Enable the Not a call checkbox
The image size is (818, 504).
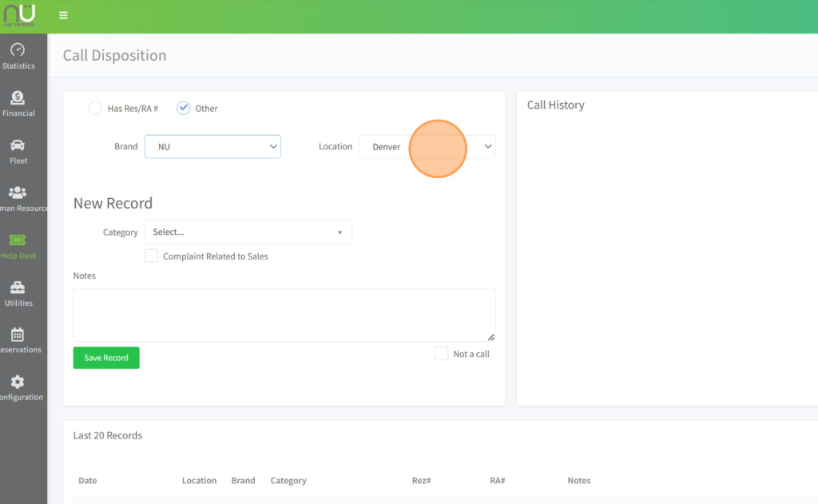(441, 353)
